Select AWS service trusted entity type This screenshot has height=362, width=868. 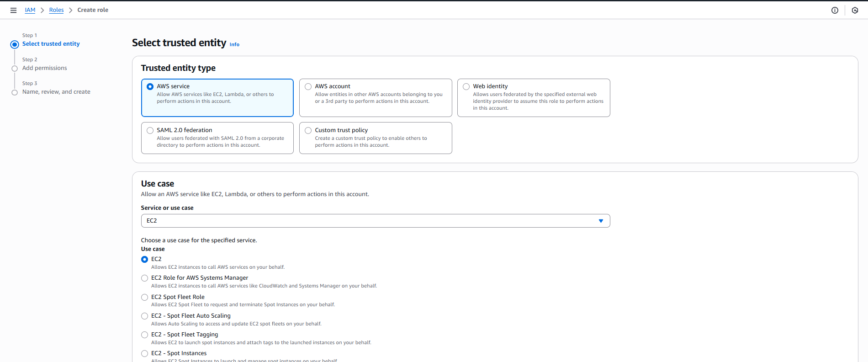click(x=150, y=86)
